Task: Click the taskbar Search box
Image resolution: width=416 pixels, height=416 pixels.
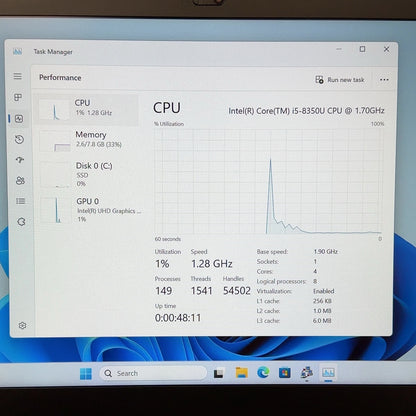Action: 153,373
